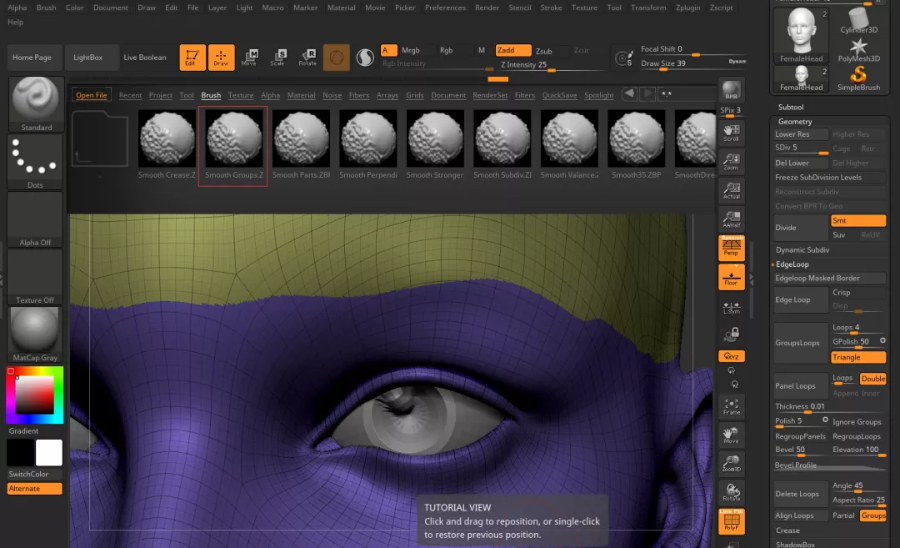The image size is (900, 548).
Task: Open the Dots stroke selector
Action: (36, 162)
